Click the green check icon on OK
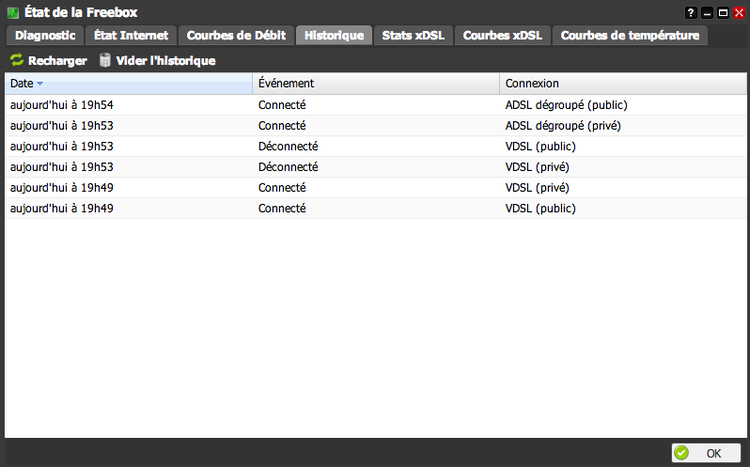The width and height of the screenshot is (750, 467). (682, 453)
